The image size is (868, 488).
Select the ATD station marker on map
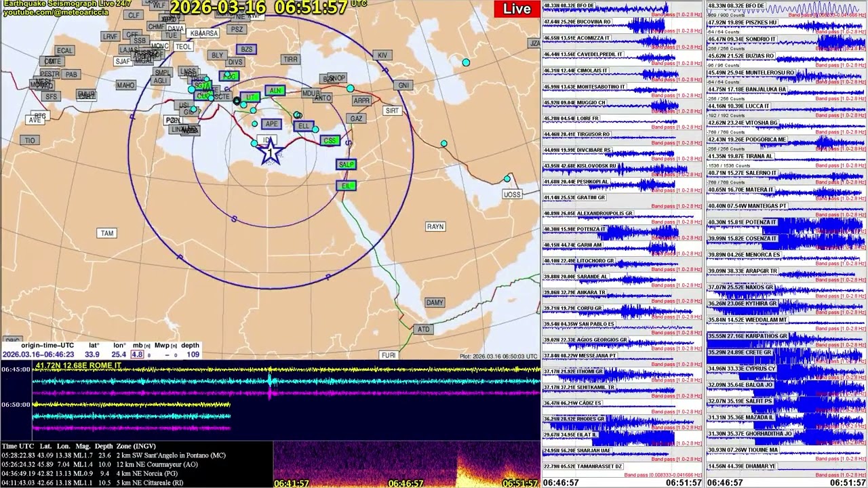point(423,329)
